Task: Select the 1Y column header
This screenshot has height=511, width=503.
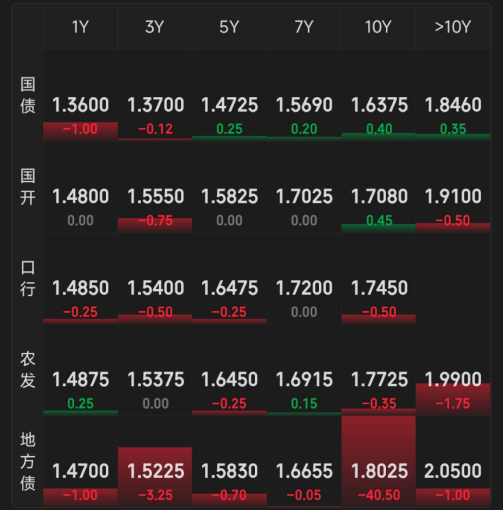Action: 80,27
